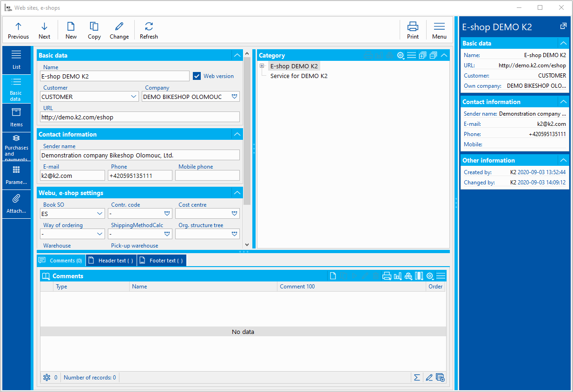The width and height of the screenshot is (573, 392).
Task: Switch to the Comments (0) tab
Action: tap(61, 261)
